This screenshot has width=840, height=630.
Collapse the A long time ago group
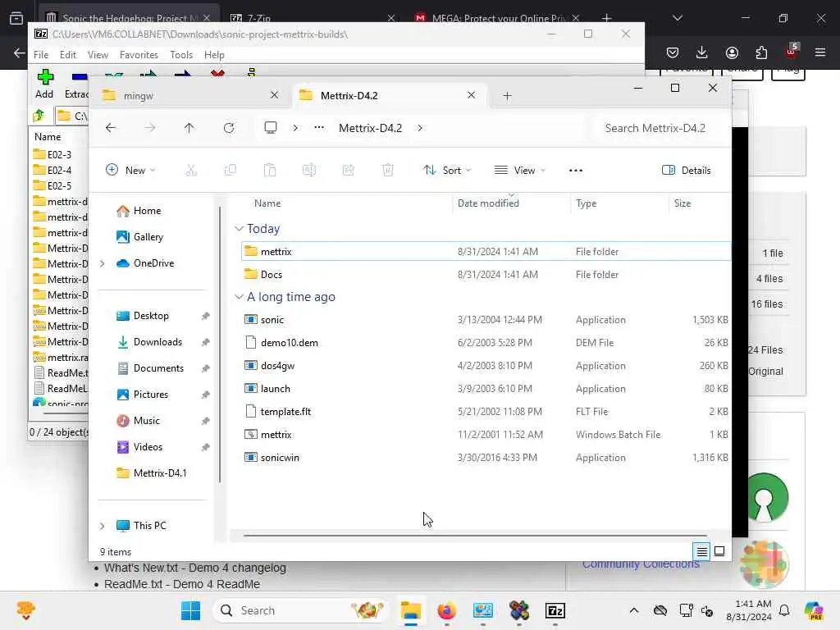coord(239,297)
